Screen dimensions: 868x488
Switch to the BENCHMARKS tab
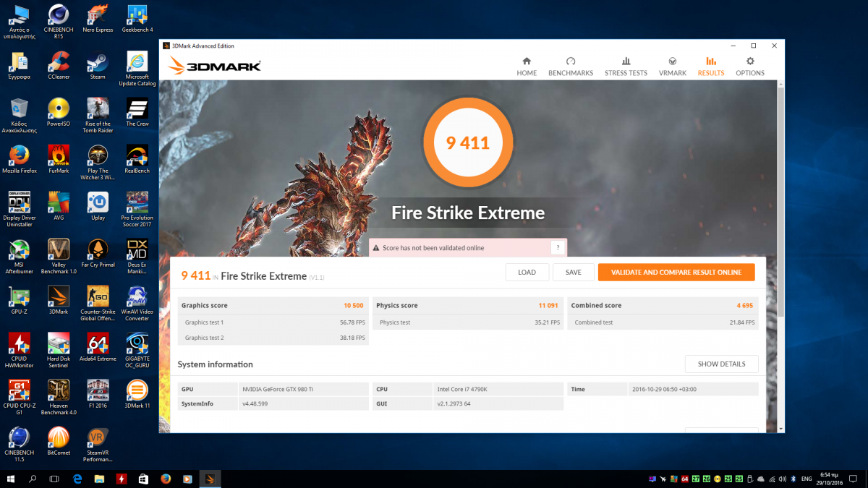[571, 67]
